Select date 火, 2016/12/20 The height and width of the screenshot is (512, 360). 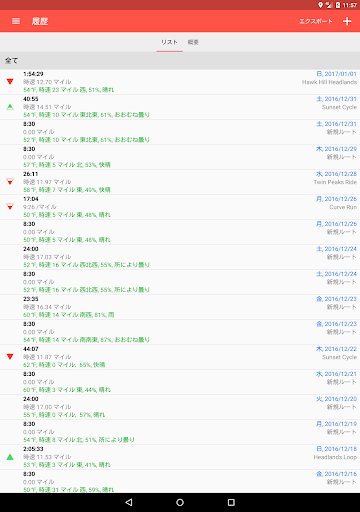[x=336, y=399]
